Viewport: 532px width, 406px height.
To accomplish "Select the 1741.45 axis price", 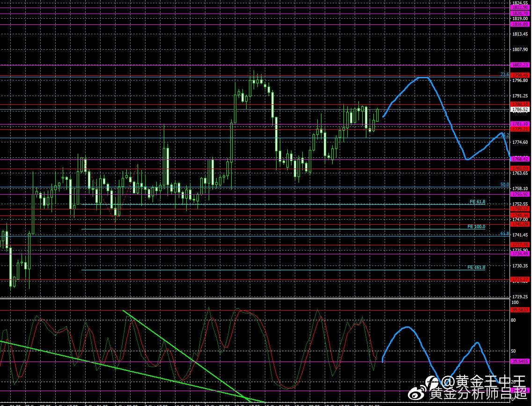I will tap(520, 235).
